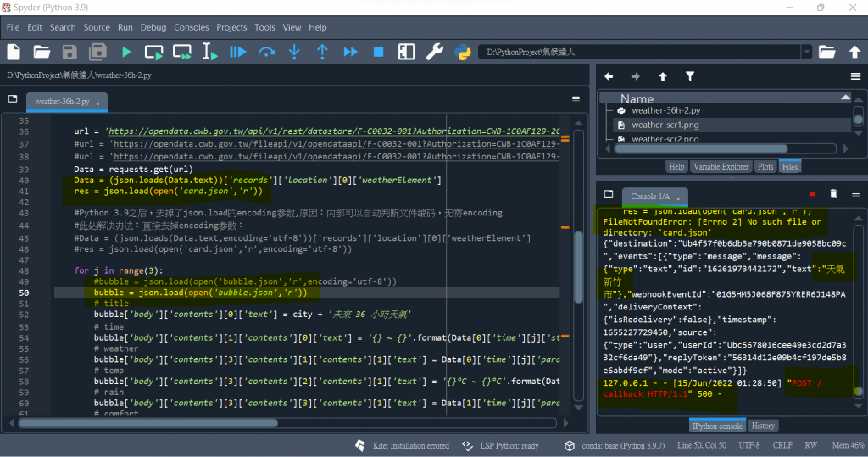Open the editor pane options hamburger menu

pos(576,99)
